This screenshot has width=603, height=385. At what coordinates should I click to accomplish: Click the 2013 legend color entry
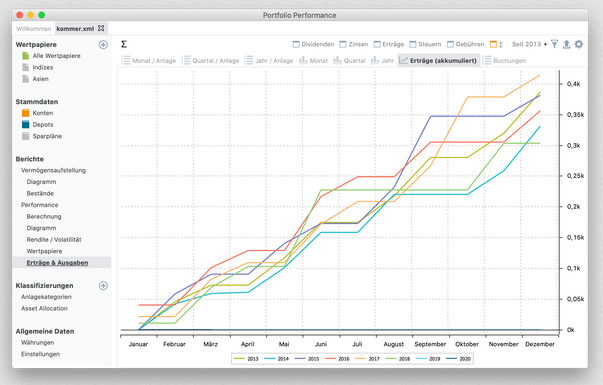(x=247, y=358)
